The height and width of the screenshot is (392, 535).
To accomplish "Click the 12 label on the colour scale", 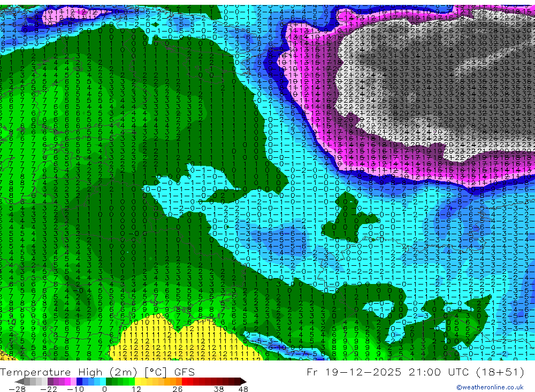I will (x=136, y=389).
